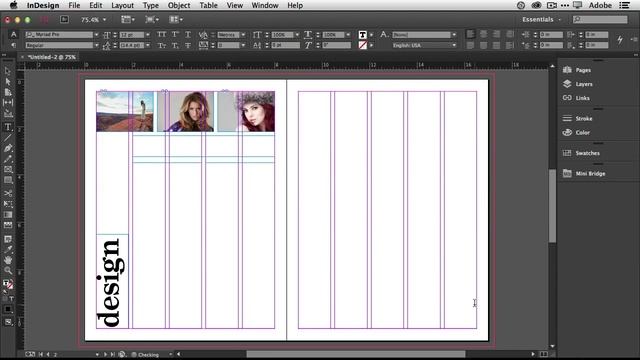640x360 pixels.
Task: Go to the next page button
Action: pos(105,354)
